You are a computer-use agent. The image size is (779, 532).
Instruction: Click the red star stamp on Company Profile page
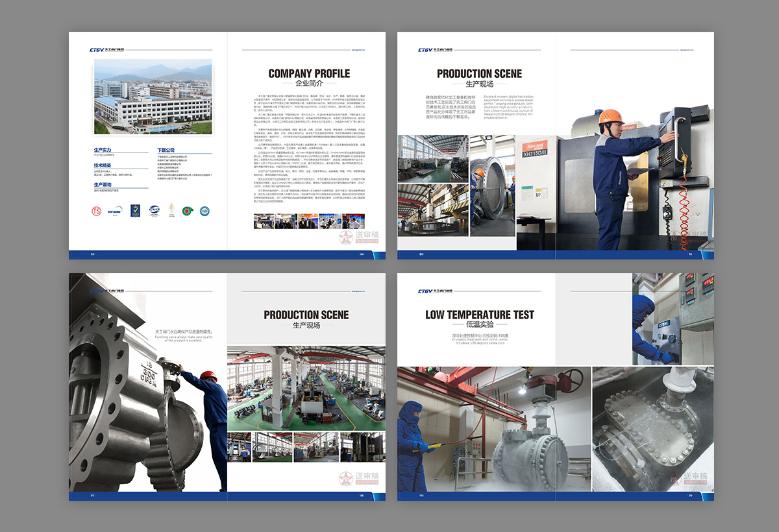pos(346,237)
